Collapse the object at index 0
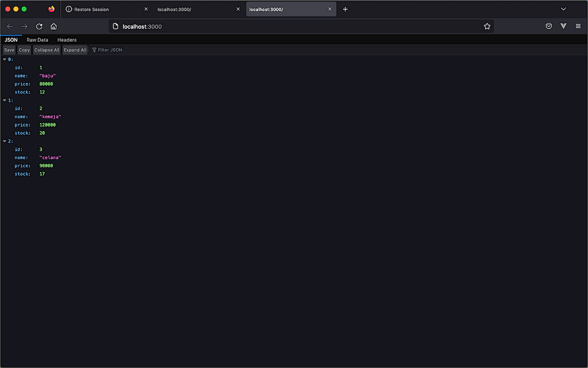Screen dimensions: 588x368 click(x=4, y=59)
